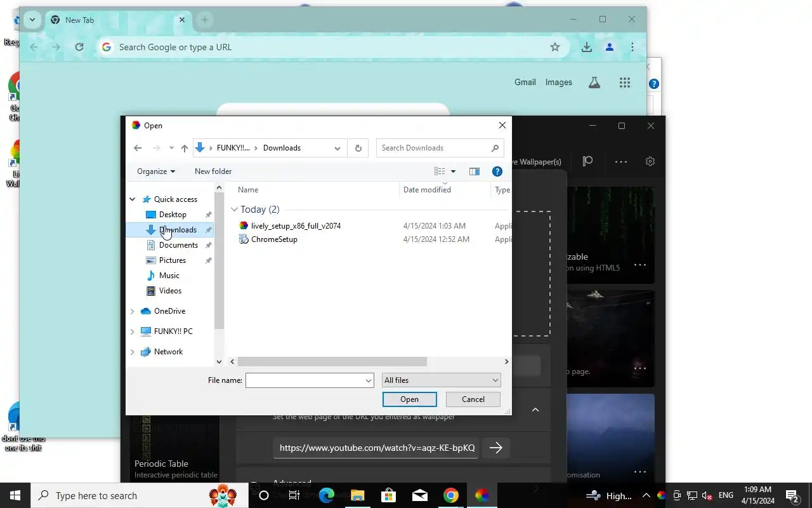The image size is (812, 508).
Task: Open Chrome profile icon
Action: [610, 47]
